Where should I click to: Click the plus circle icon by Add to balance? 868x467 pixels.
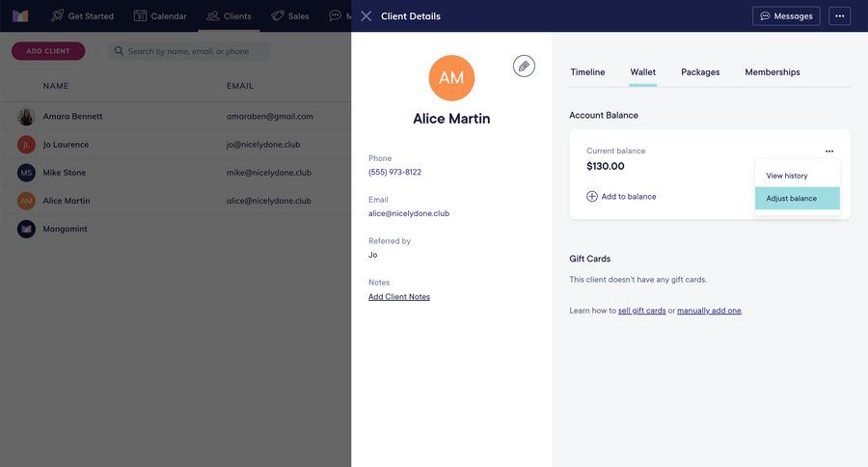592,196
